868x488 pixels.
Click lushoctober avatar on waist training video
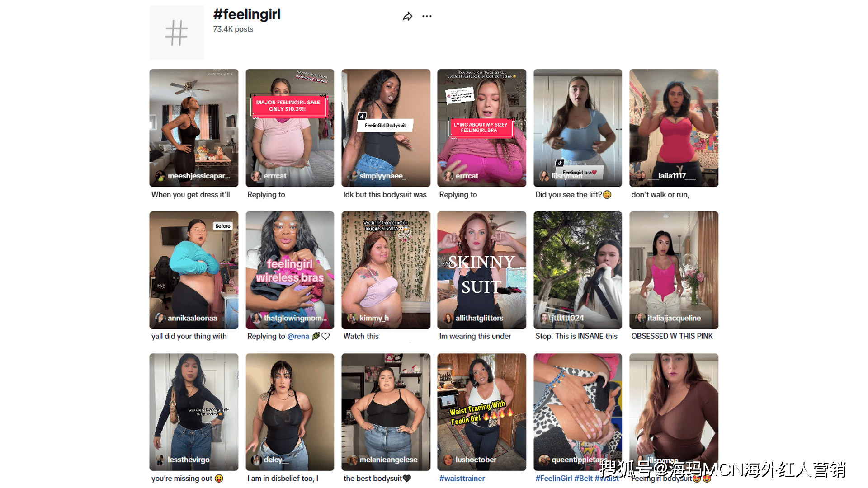pyautogui.click(x=448, y=460)
